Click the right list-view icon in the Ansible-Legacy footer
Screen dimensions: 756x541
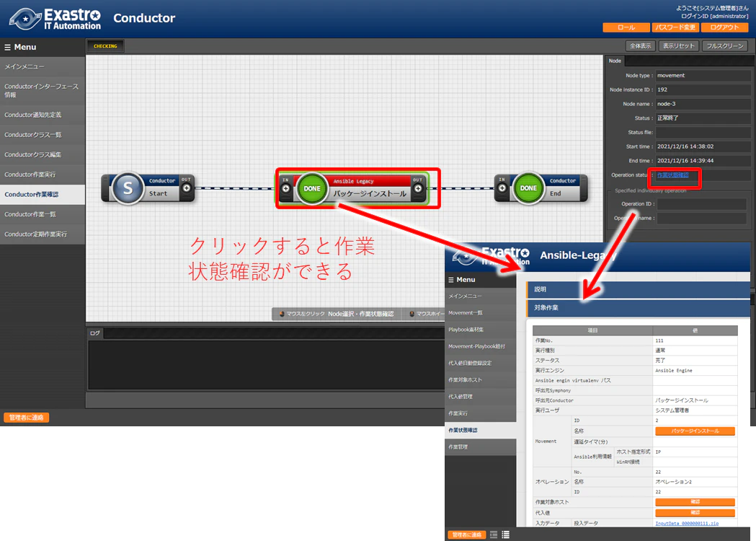click(505, 535)
